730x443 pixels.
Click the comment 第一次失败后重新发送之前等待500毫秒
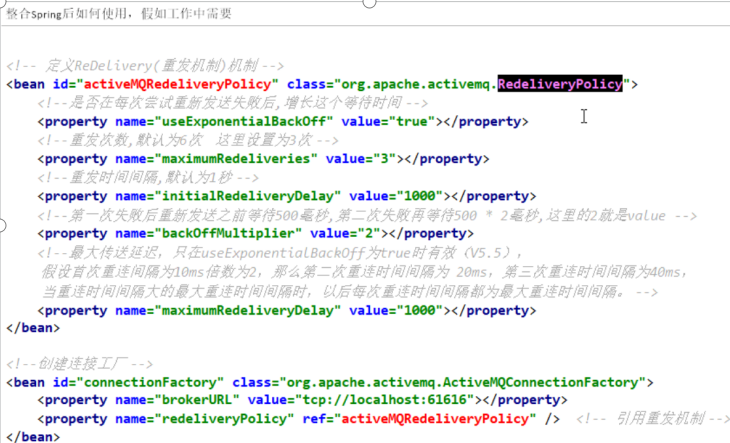click(367, 215)
